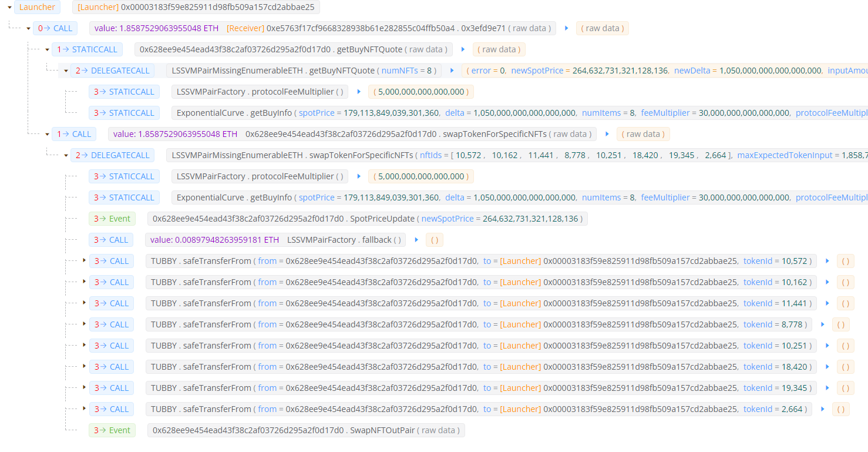Click the Receiver address 0xe5763f17cf9668328938b61e282855c04ffb50a4
The height and width of the screenshot is (452, 868).
click(x=362, y=28)
